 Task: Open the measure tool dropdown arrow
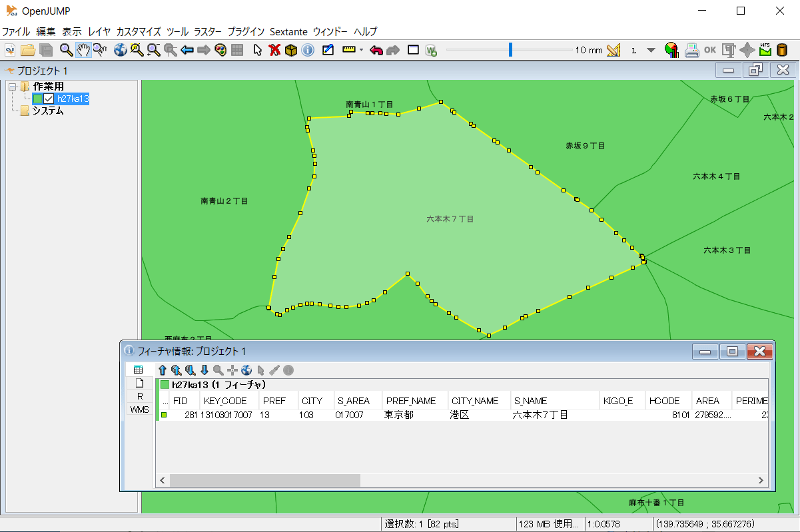(361, 50)
